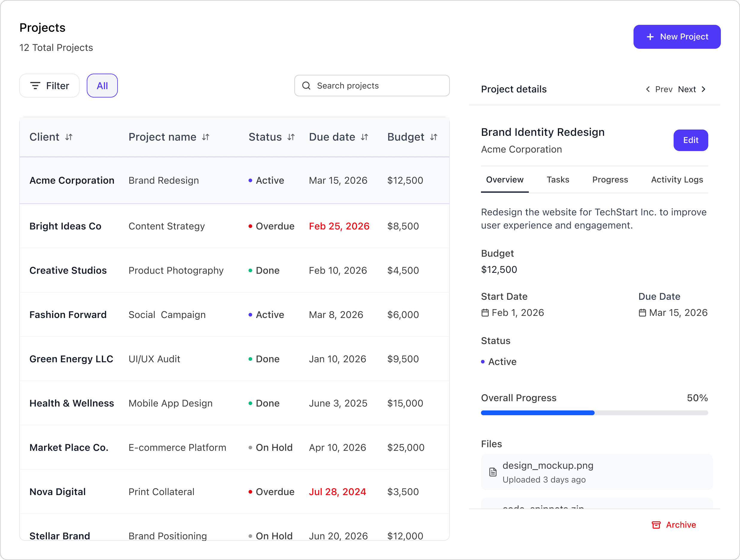The image size is (740, 560).
Task: Go to previous project chevron
Action: (x=648, y=89)
